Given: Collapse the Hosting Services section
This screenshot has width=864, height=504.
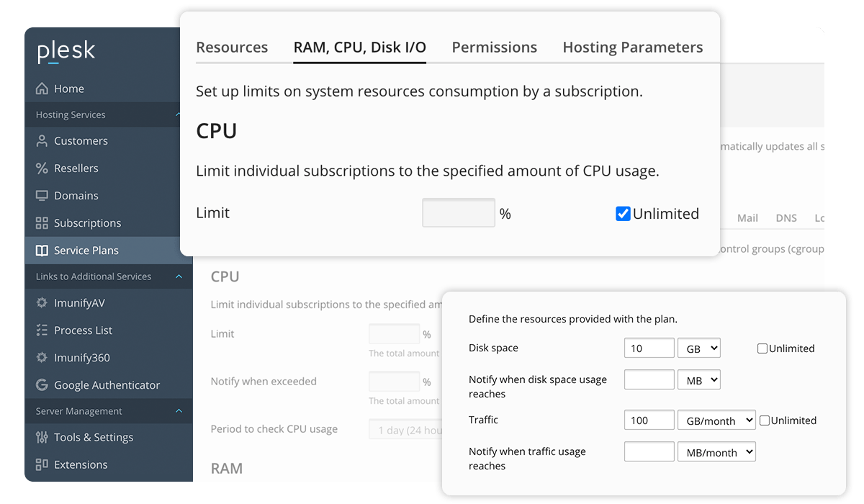Looking at the screenshot, I should pos(179,114).
